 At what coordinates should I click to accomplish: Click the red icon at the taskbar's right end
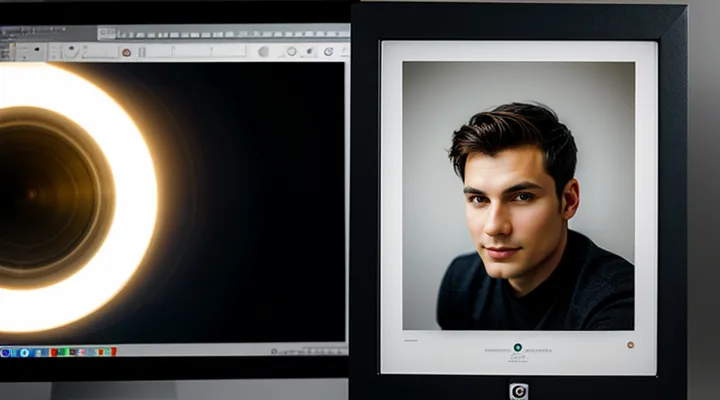(x=111, y=352)
